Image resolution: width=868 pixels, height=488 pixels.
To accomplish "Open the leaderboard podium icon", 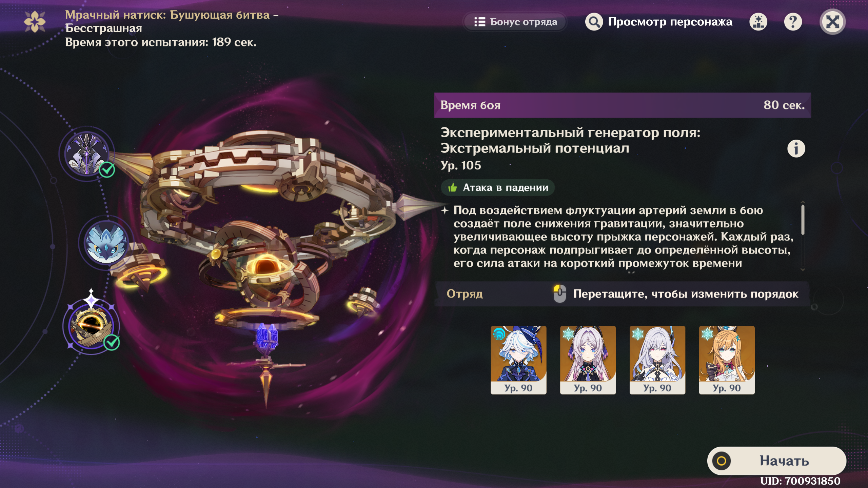I will (758, 22).
